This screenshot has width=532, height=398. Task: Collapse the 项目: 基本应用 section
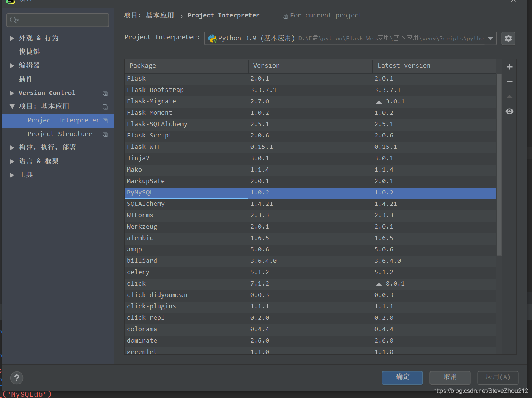point(12,106)
